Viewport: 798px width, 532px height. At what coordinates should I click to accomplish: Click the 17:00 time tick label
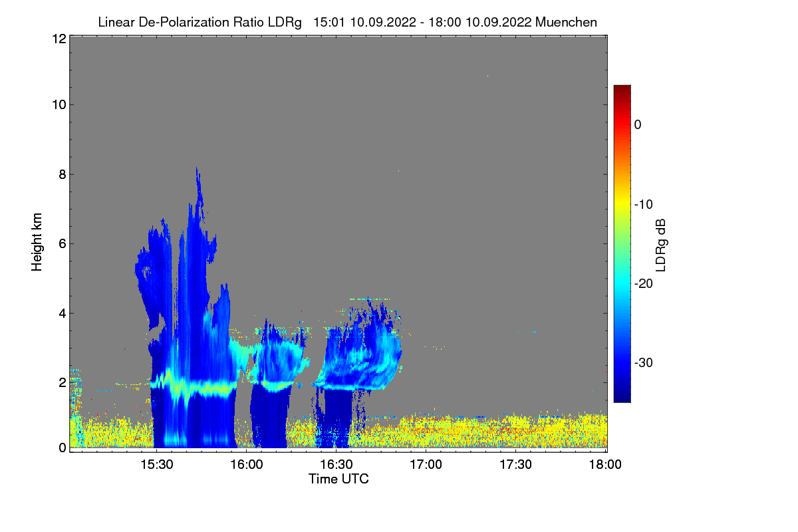[x=426, y=464]
